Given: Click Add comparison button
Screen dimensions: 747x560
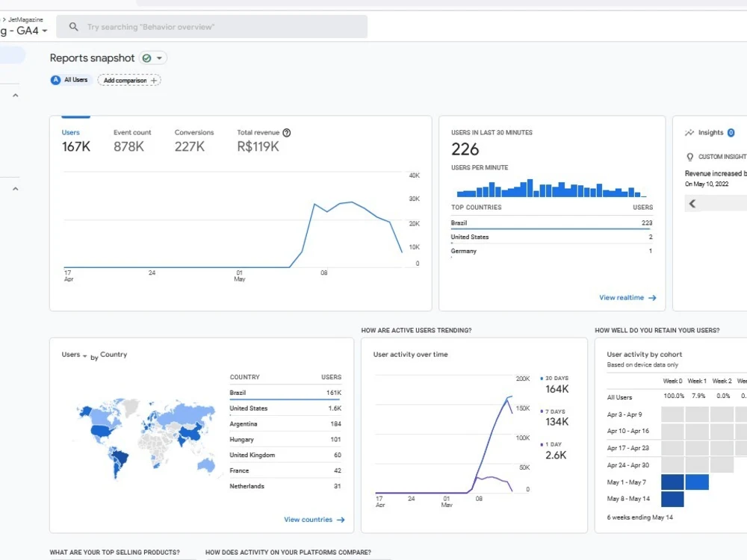Looking at the screenshot, I should coord(129,81).
